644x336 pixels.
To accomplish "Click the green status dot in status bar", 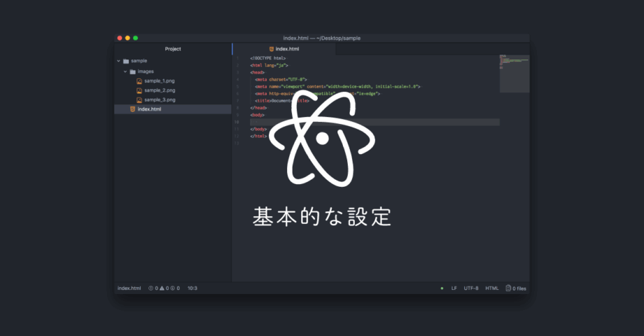I will (x=442, y=288).
